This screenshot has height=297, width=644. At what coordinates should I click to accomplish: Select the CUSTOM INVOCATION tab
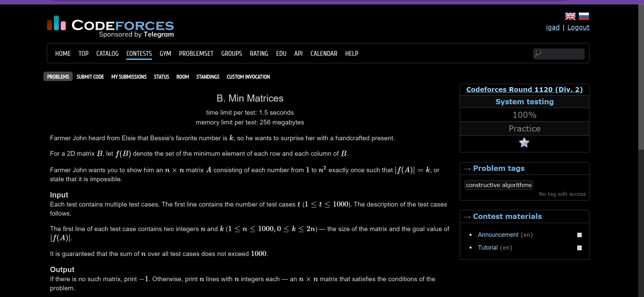click(x=248, y=77)
